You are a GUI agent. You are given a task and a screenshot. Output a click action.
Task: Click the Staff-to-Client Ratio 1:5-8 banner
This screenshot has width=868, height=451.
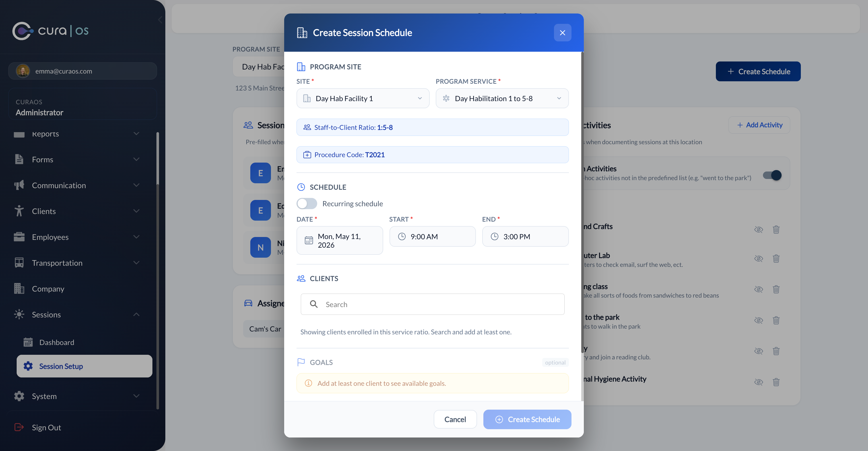pos(432,127)
